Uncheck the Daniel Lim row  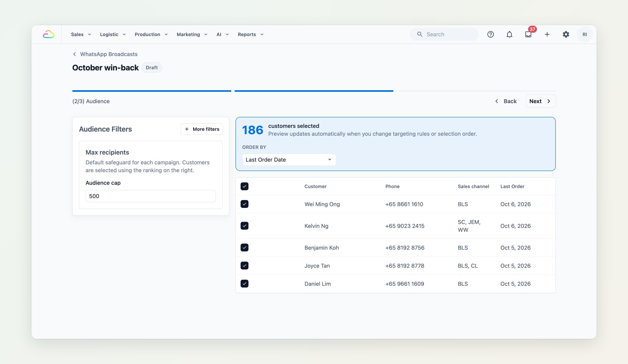(x=245, y=284)
